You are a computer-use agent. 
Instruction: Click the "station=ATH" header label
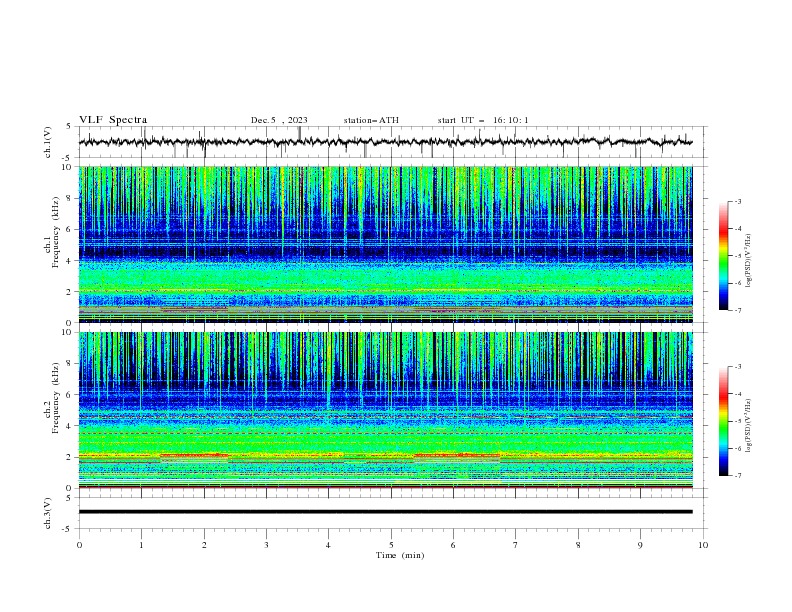[x=371, y=120]
